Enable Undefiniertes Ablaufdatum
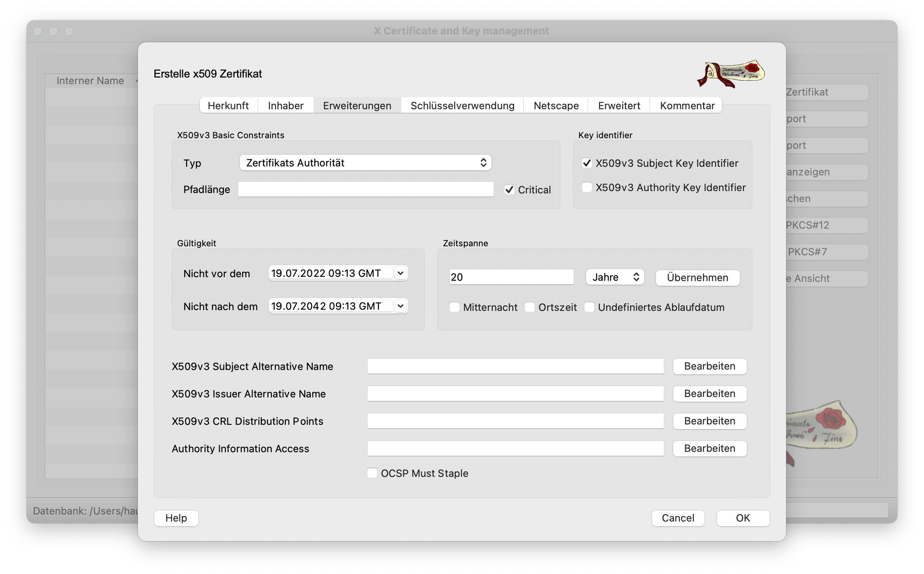Screen dimensions: 924x574 [589, 307]
